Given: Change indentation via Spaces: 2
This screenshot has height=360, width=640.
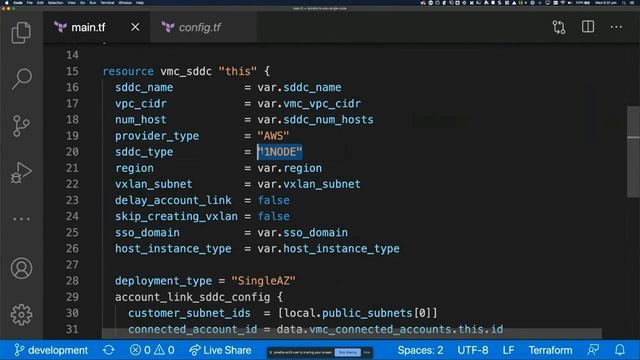Looking at the screenshot, I should point(420,350).
